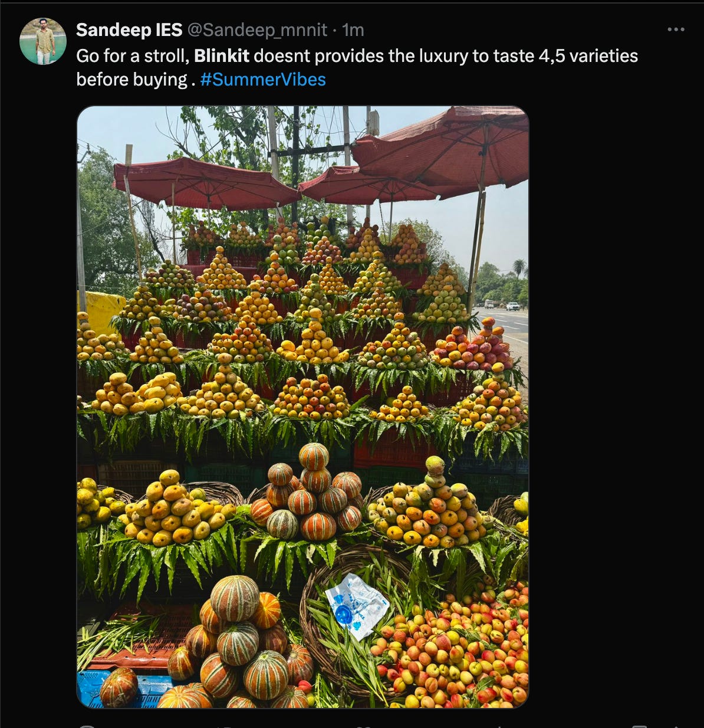Select the bold Blinkit word in tweet
This screenshot has width=704, height=728.
pos(222,55)
